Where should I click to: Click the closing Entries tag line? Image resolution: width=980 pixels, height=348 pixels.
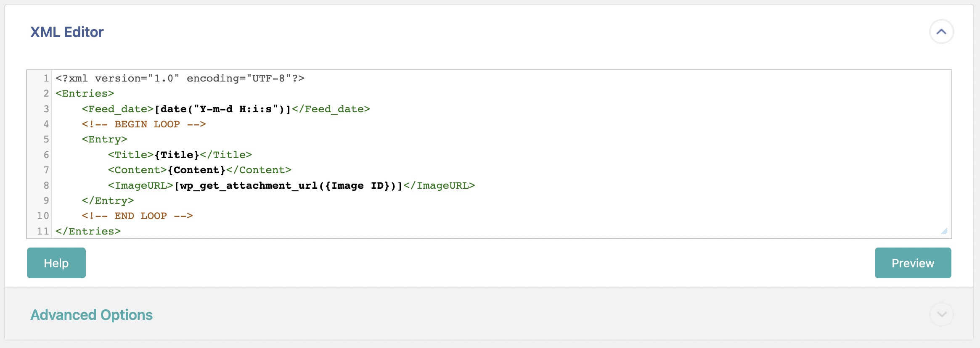click(88, 232)
